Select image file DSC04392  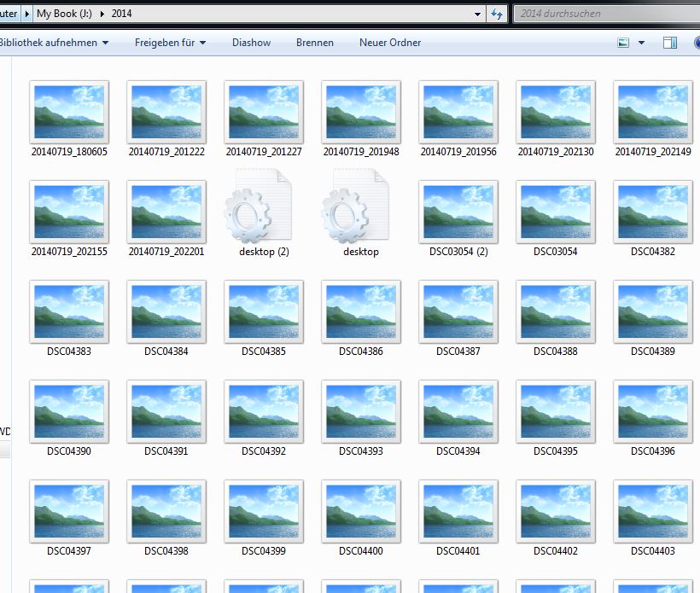[264, 419]
